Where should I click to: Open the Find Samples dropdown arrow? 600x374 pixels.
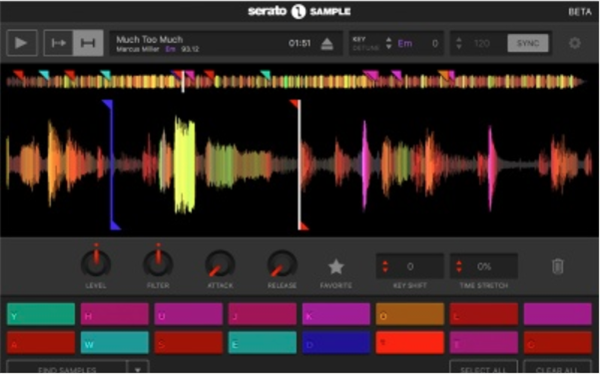coord(137,369)
